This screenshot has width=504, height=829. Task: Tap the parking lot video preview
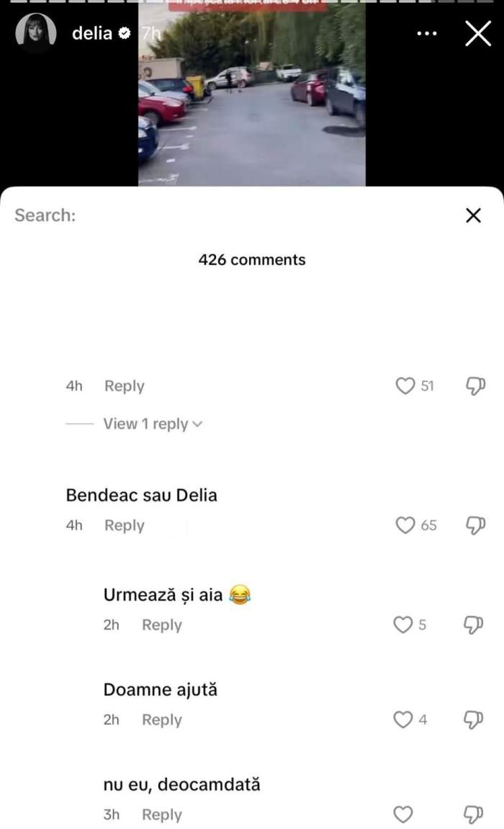252,94
